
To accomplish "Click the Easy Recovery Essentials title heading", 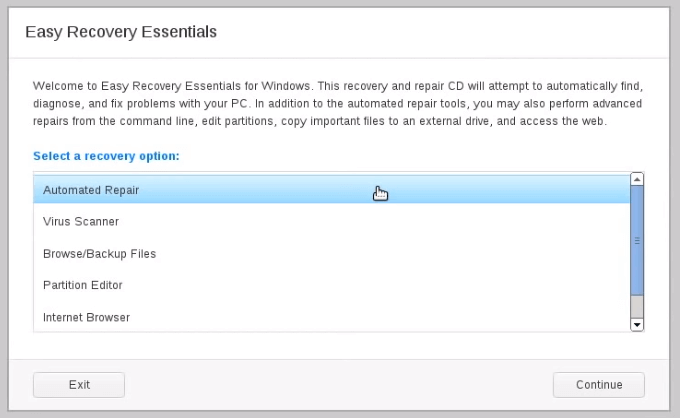I will click(x=120, y=32).
